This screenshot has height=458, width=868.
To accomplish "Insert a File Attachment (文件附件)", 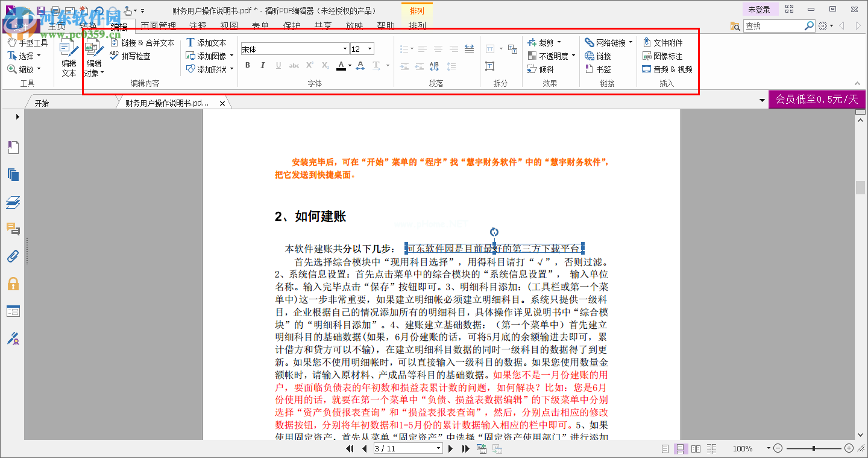I will (662, 43).
